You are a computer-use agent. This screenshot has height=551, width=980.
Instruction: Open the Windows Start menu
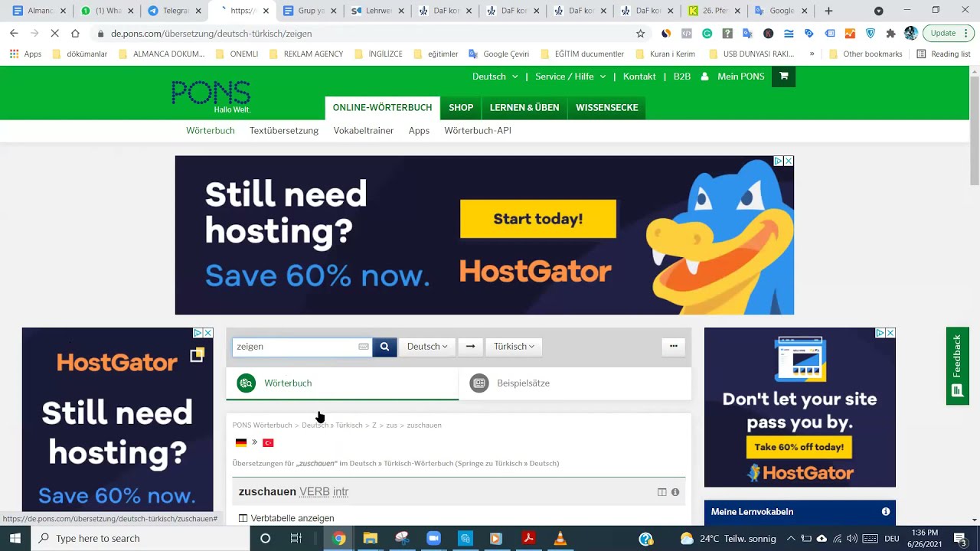pyautogui.click(x=15, y=539)
